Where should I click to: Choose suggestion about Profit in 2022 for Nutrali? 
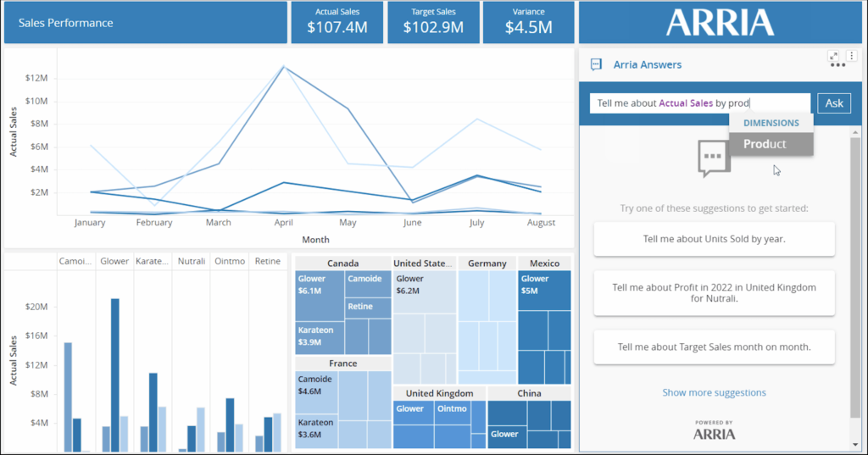point(714,293)
